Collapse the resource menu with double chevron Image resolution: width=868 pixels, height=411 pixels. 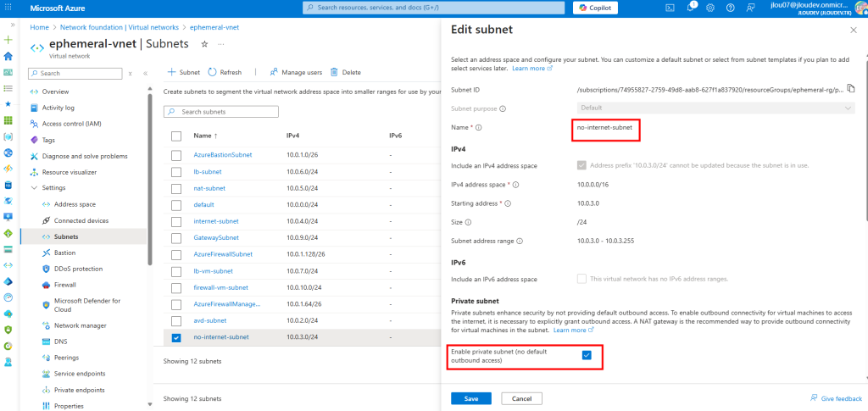146,73
